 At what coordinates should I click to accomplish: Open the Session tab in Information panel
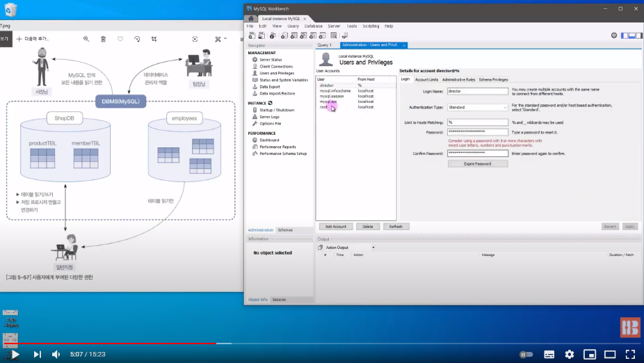(279, 300)
